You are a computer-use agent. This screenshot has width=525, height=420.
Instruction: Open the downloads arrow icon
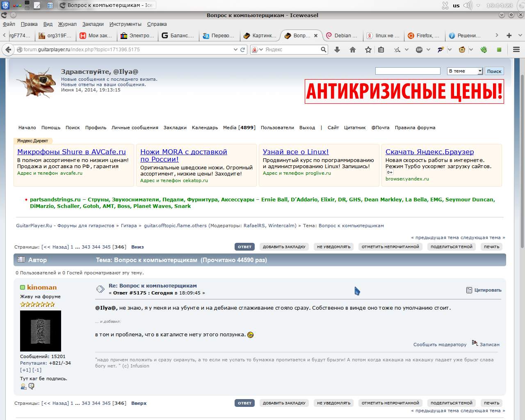click(x=337, y=50)
